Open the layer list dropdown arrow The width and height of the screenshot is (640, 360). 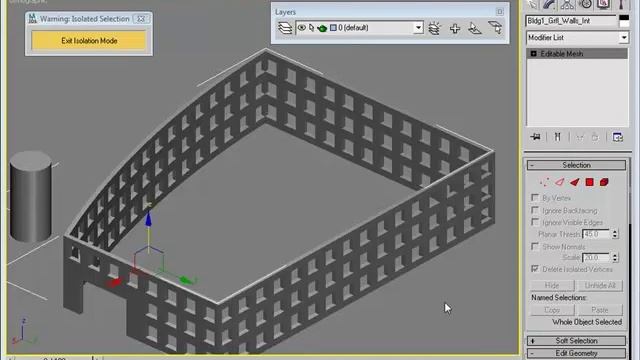pos(418,28)
